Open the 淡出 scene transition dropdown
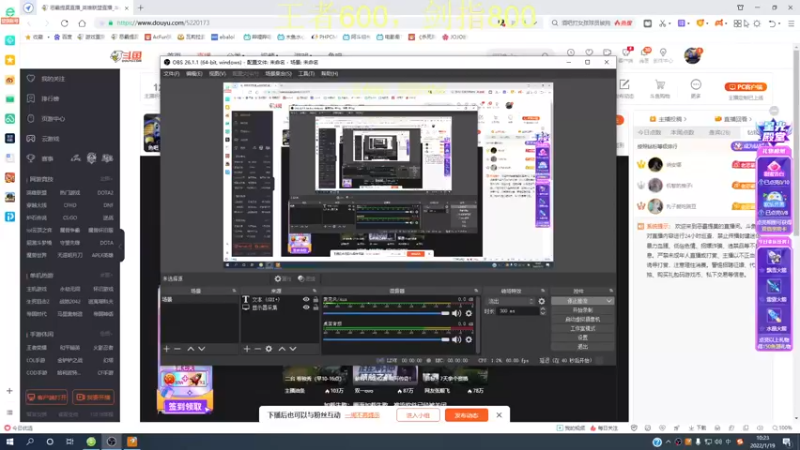This screenshot has height=450, width=800. tap(510, 301)
